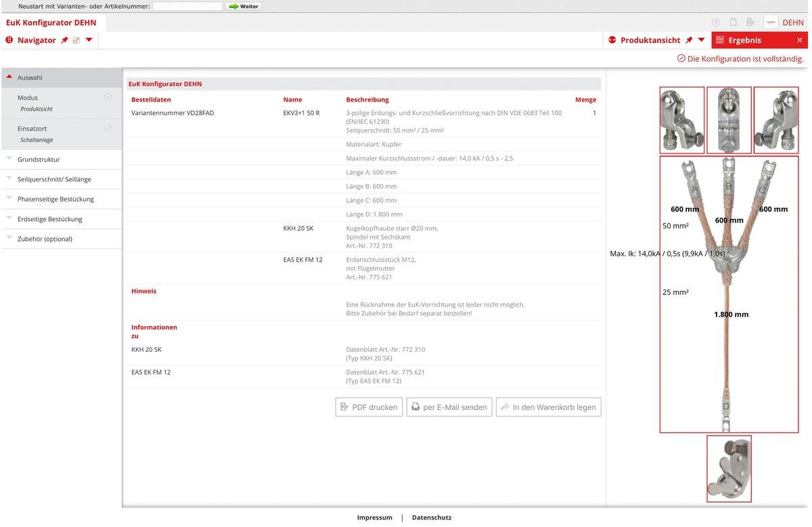The height and width of the screenshot is (527, 812).
Task: Click the Produktansicht eye icon
Action: point(612,40)
